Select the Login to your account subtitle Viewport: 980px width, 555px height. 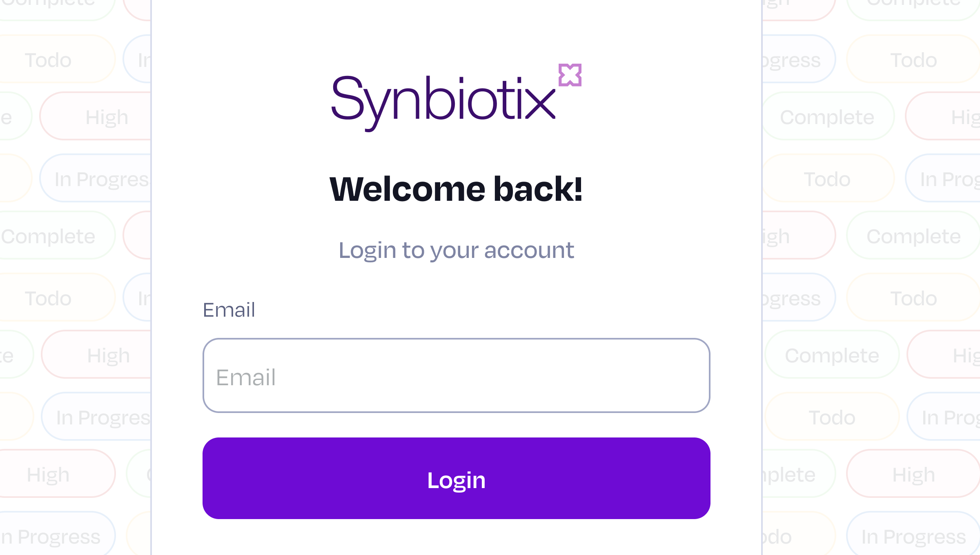coord(457,250)
